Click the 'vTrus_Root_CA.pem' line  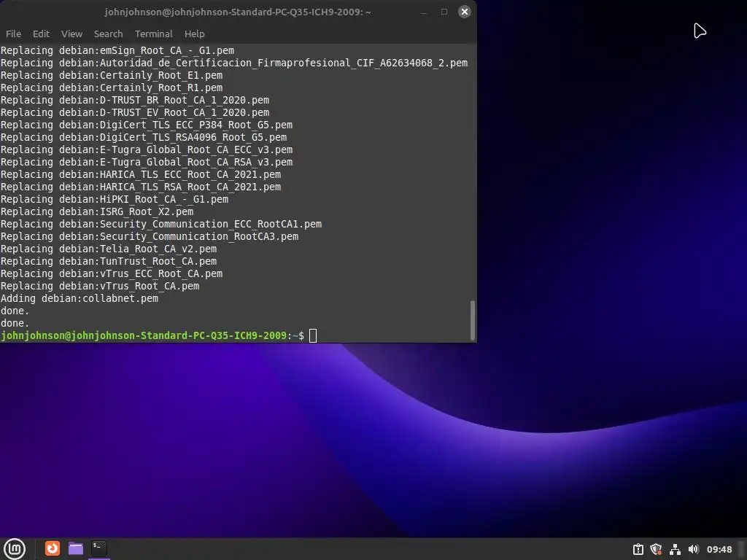tap(100, 286)
